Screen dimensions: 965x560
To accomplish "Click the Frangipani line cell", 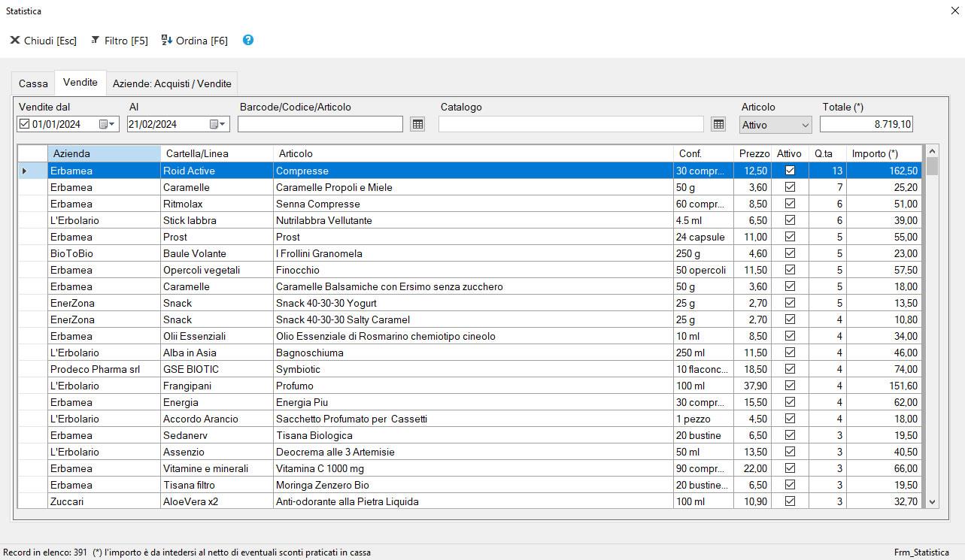I will point(217,386).
